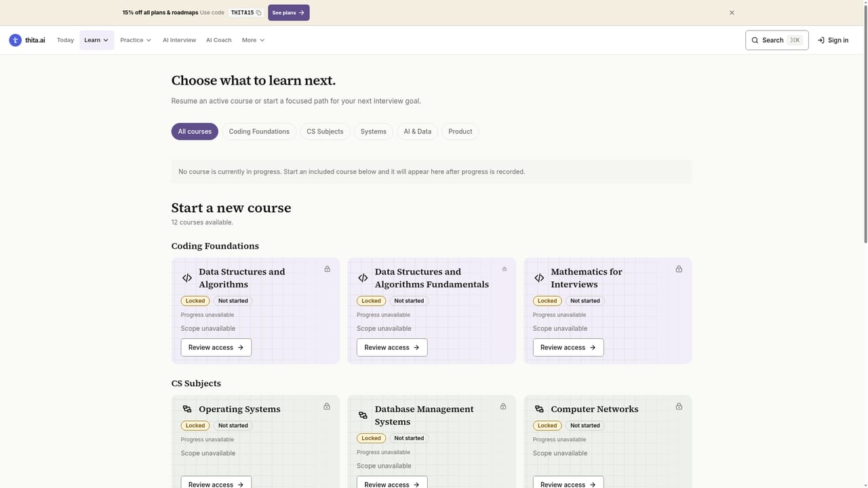Filter courses by AI & Data
Screen dimensions: 868x488
pyautogui.click(x=417, y=131)
